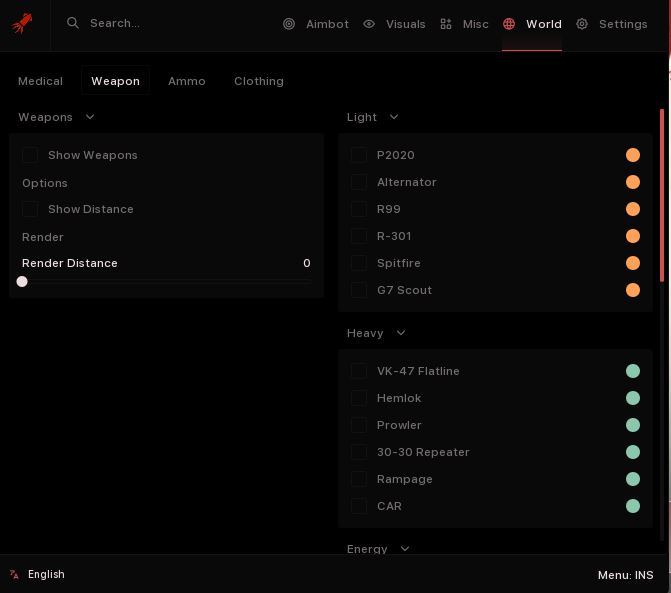Tick the R-301 checkbox
Image resolution: width=671 pixels, height=593 pixels.
(x=359, y=236)
